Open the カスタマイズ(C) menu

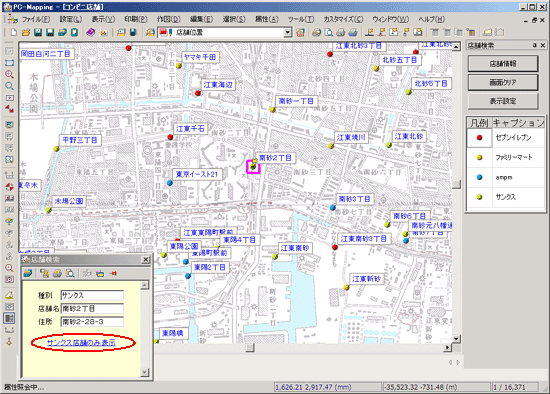343,20
